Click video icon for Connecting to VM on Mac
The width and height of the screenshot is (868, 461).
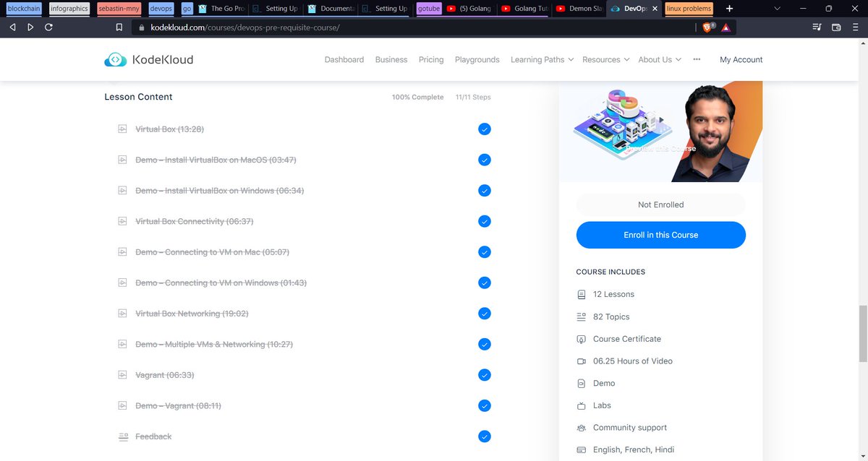click(123, 252)
